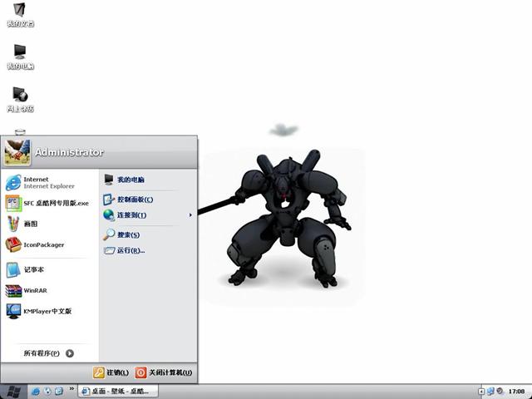Open the 我的文档 desktop icon
The height and width of the screenshot is (399, 532).
[x=20, y=14]
